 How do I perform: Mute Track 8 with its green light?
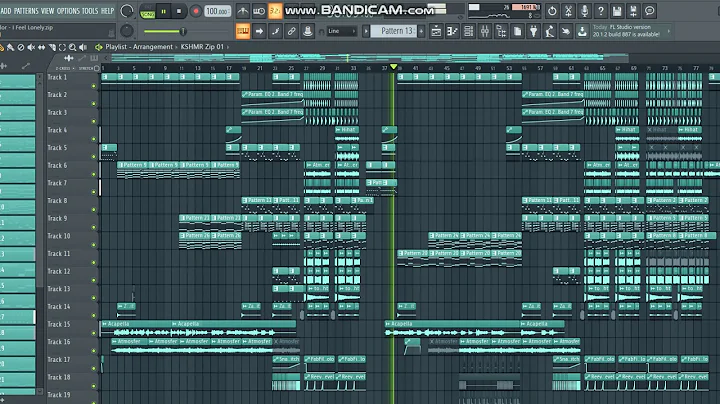point(94,210)
